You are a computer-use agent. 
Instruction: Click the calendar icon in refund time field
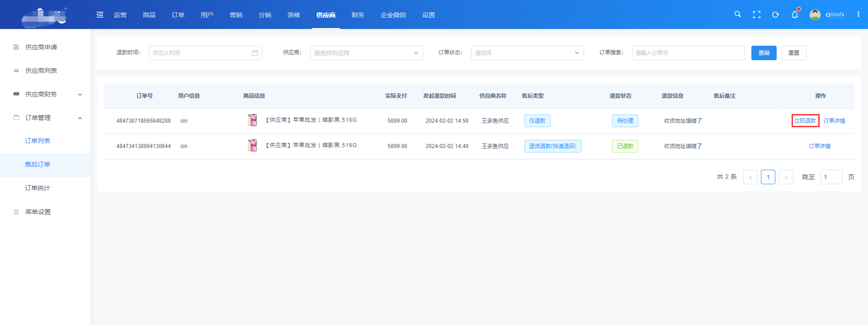(x=255, y=53)
